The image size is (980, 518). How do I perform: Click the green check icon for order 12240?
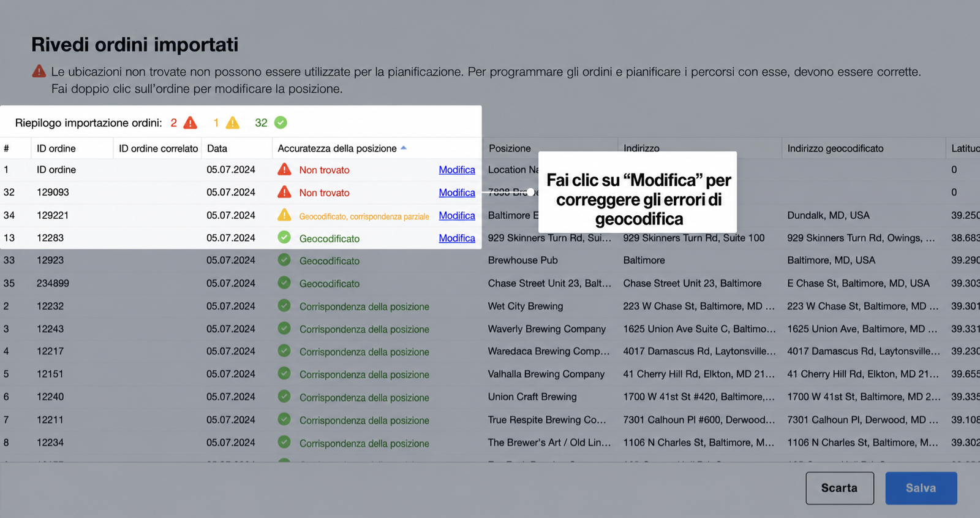284,396
